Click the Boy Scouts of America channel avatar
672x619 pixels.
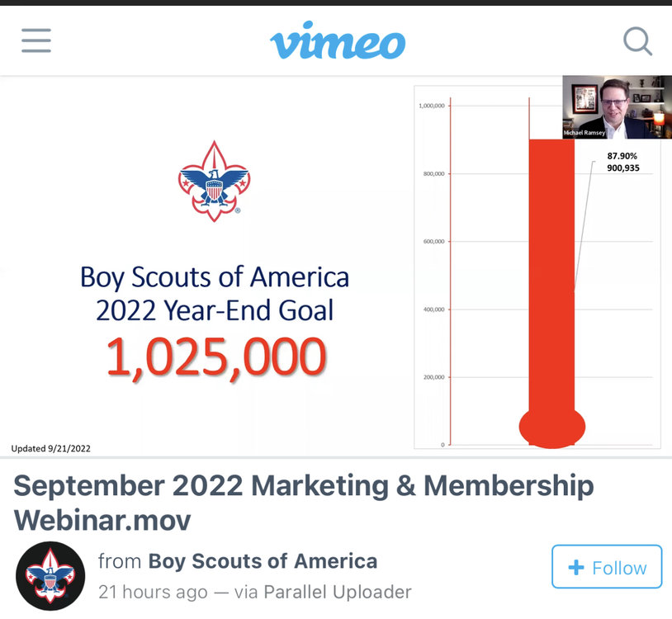click(x=50, y=576)
